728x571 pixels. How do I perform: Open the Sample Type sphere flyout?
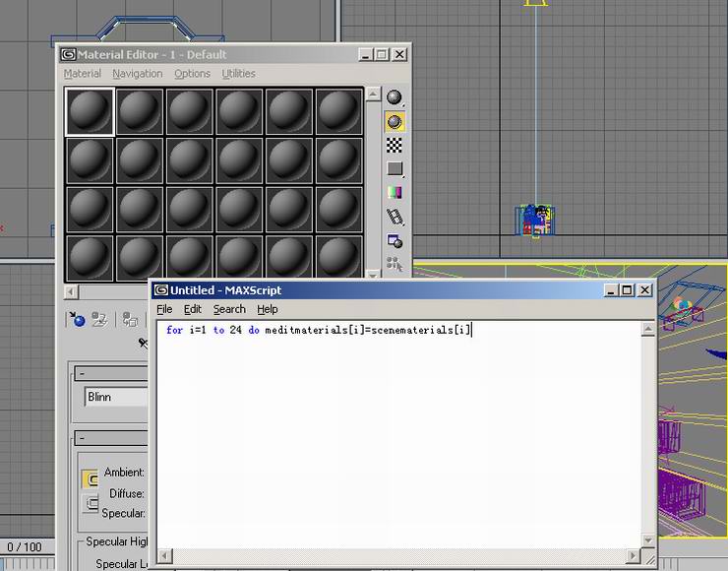394,97
